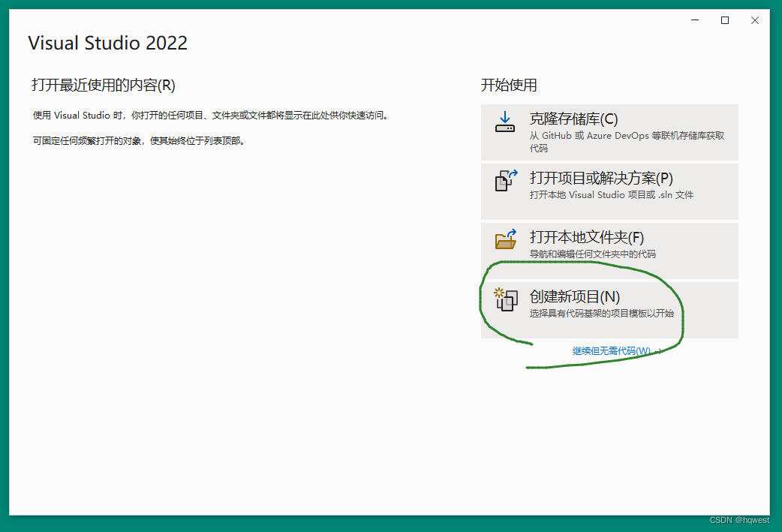The width and height of the screenshot is (782, 532).
Task: Minimize the Visual Studio start window
Action: tap(695, 20)
